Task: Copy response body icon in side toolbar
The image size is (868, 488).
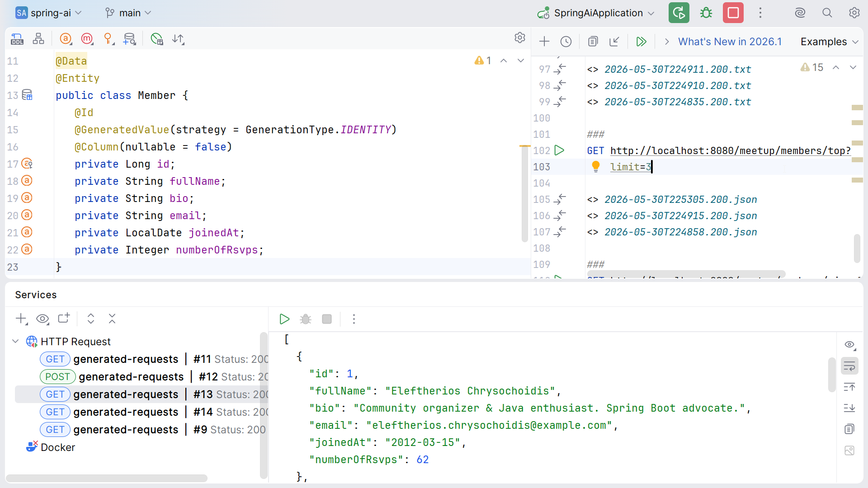Action: [850, 429]
